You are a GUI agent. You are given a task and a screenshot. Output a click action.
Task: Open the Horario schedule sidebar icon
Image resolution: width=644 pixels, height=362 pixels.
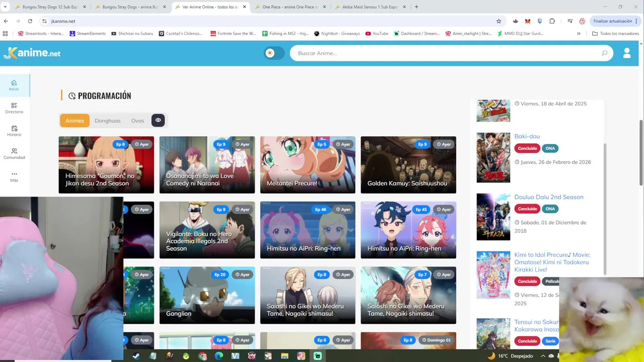[14, 131]
